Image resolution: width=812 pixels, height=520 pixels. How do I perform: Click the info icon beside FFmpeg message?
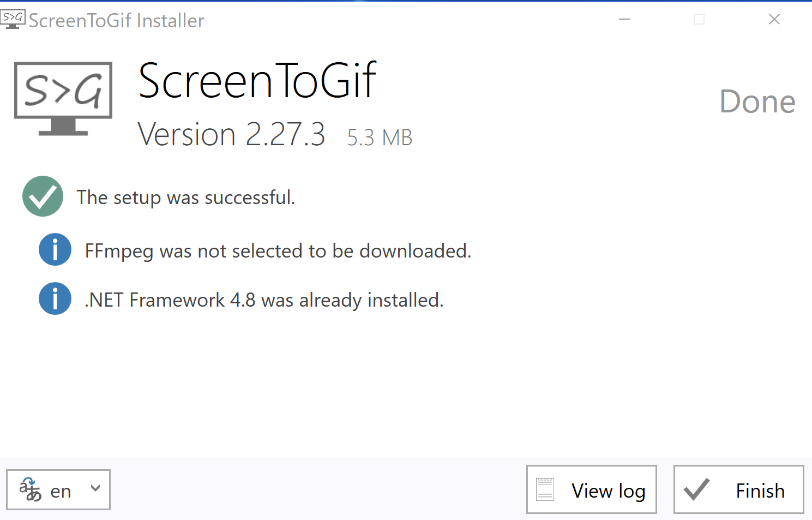[x=55, y=249]
